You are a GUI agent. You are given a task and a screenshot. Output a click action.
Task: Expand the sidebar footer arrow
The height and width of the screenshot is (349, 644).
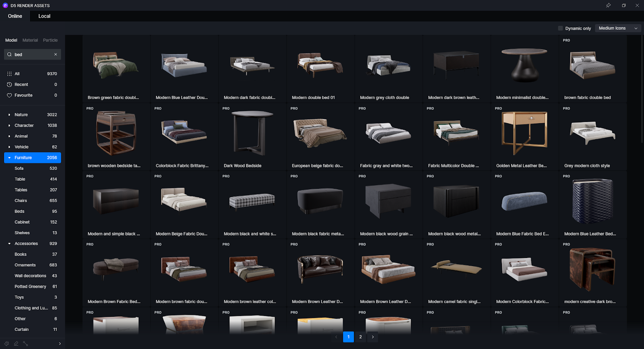60,343
